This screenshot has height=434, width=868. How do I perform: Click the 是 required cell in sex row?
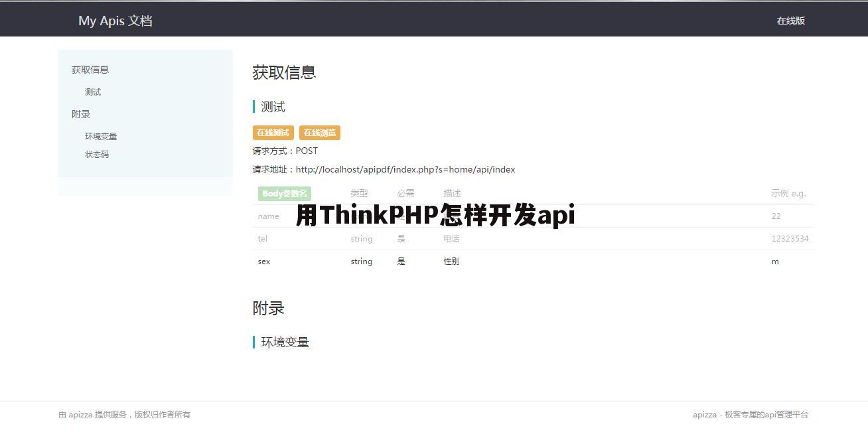[401, 261]
